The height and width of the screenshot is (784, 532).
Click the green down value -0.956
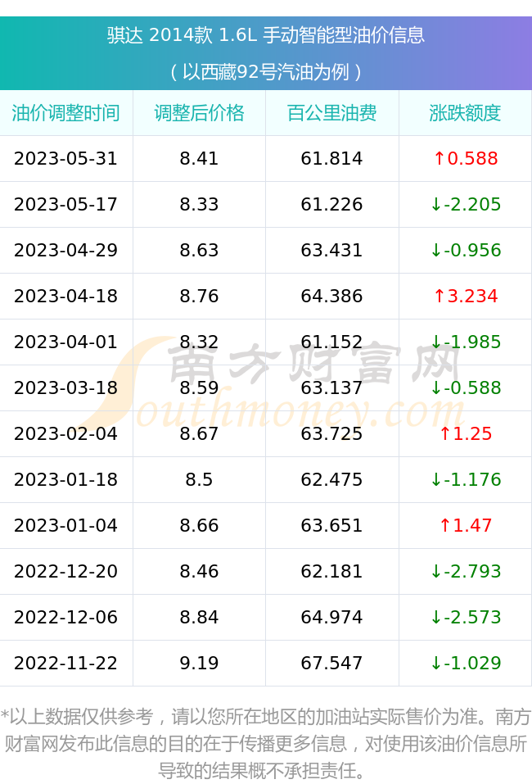coord(466,250)
